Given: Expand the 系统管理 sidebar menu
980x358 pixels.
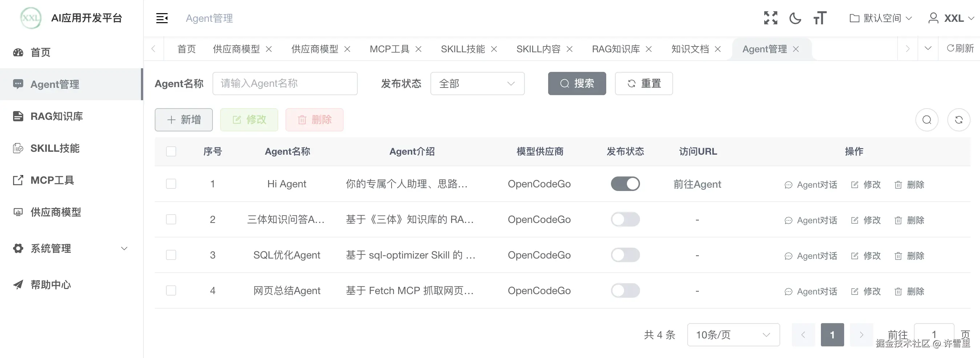Looking at the screenshot, I should click(71, 248).
